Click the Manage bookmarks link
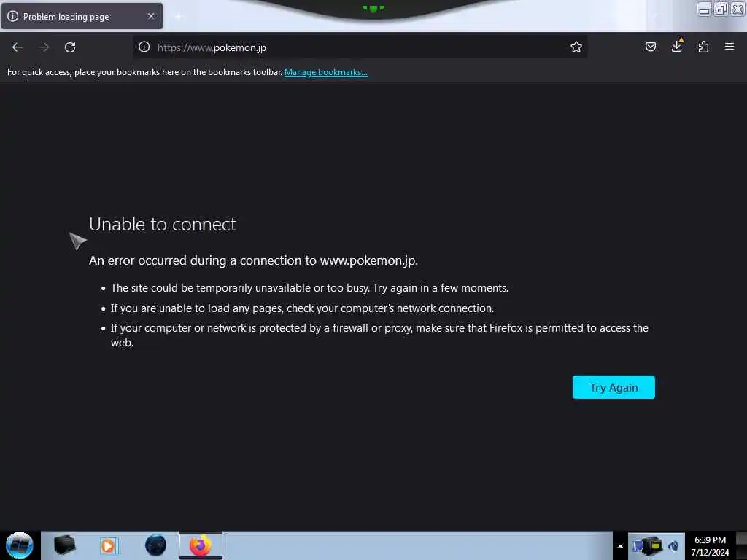Viewport: 747px width, 560px height. coord(326,72)
